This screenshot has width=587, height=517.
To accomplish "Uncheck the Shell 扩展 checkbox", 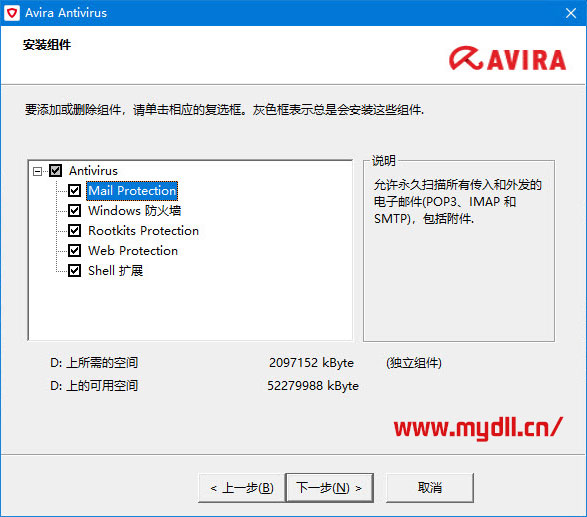I will [74, 270].
